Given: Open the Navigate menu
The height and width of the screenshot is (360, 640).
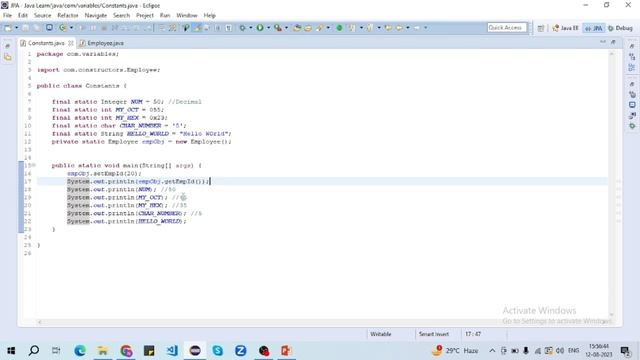Looking at the screenshot, I should click(x=96, y=16).
